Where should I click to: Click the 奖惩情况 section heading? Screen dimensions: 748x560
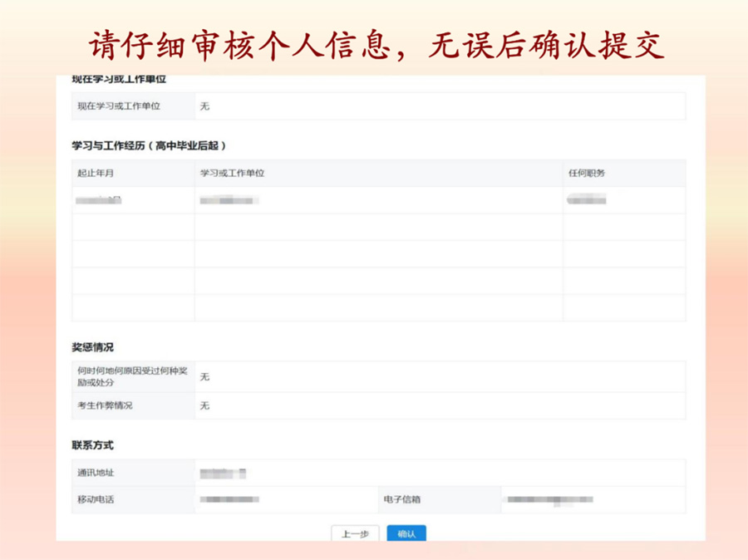[x=92, y=347]
